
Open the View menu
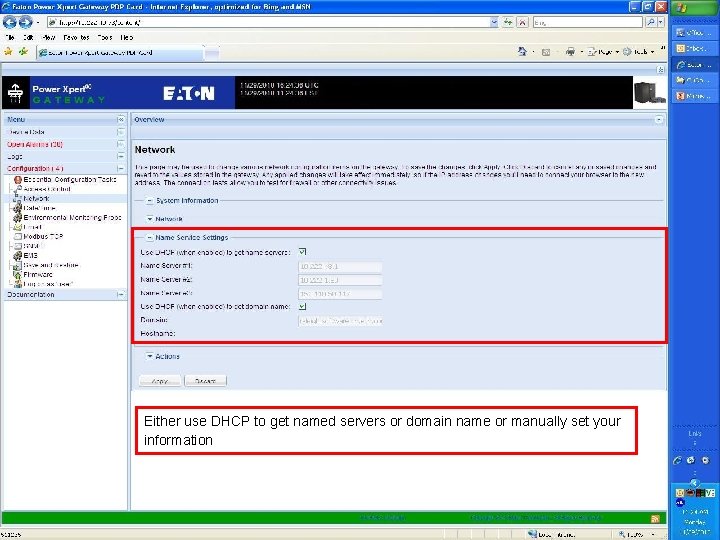click(x=48, y=38)
